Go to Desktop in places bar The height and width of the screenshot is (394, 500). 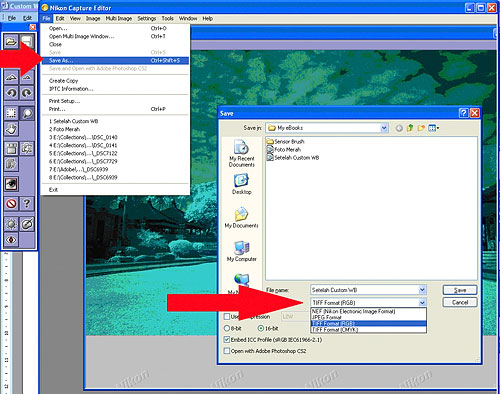coord(241,184)
